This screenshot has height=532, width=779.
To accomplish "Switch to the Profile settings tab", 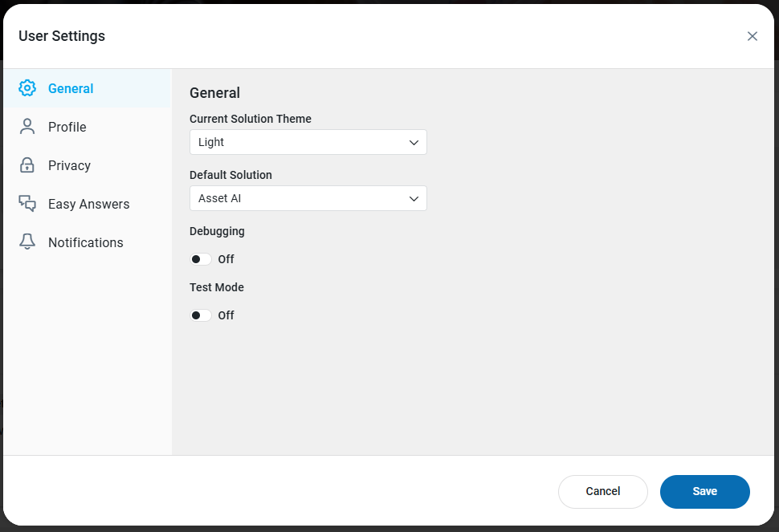I will tap(67, 127).
